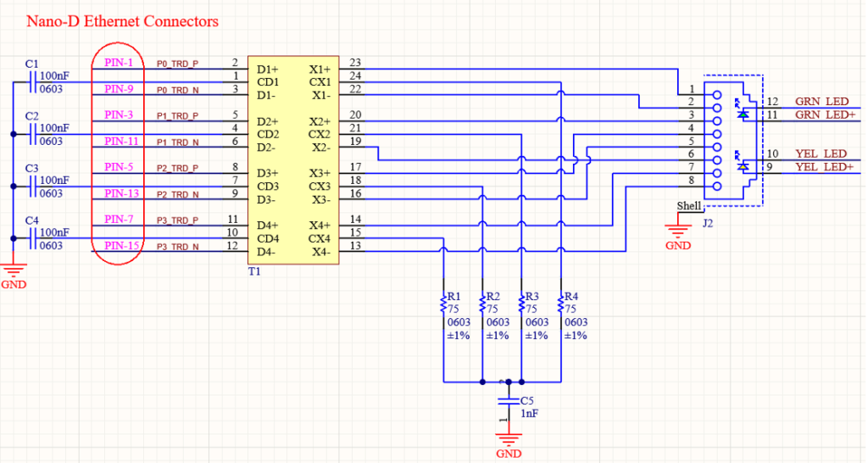The image size is (868, 463).
Task: Select the 'Nano-D Ethernet Connectors' title text
Action: point(122,21)
